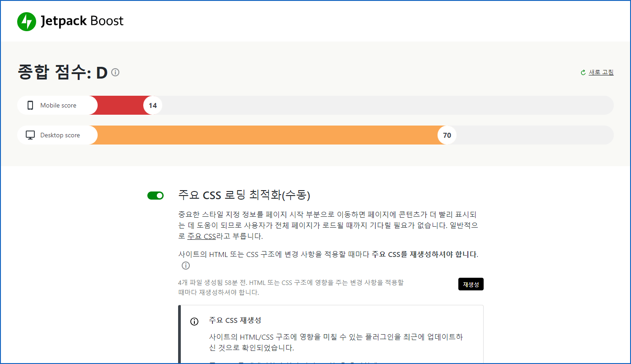Image resolution: width=631 pixels, height=364 pixels.
Task: Click the monitor icon on Desktop score
Action: [30, 135]
